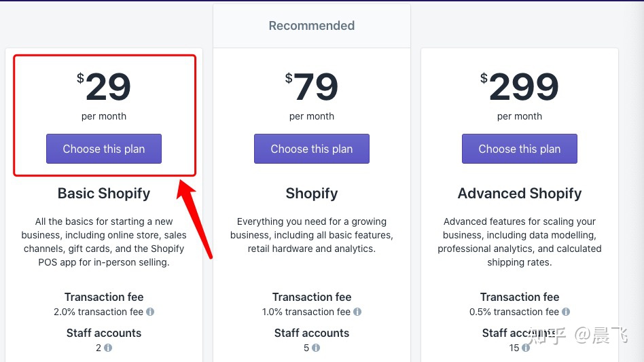
Task: Open the info tooltip next to 15 staff accounts
Action: (526, 348)
